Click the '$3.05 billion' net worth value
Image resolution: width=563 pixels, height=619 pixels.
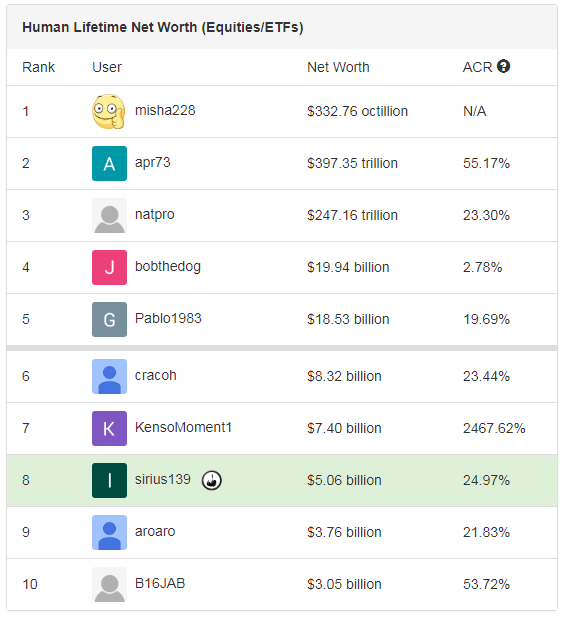[x=344, y=585]
